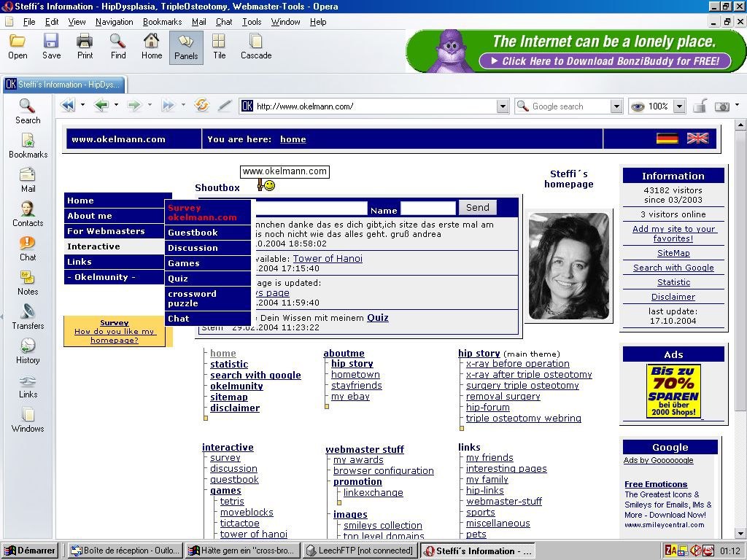Open the Transfers panel icon
This screenshot has width=747, height=560.
point(28,317)
